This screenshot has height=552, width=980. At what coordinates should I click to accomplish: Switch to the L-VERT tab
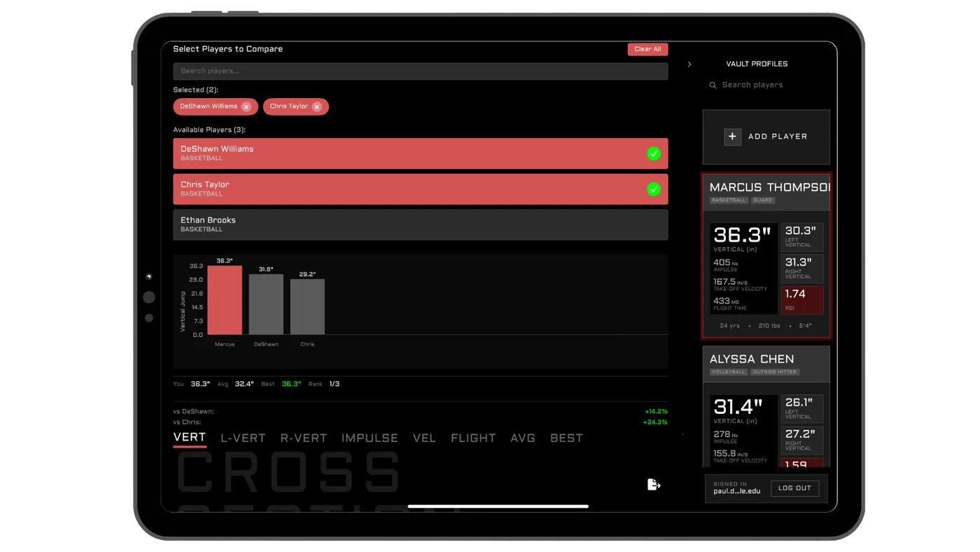click(x=243, y=438)
